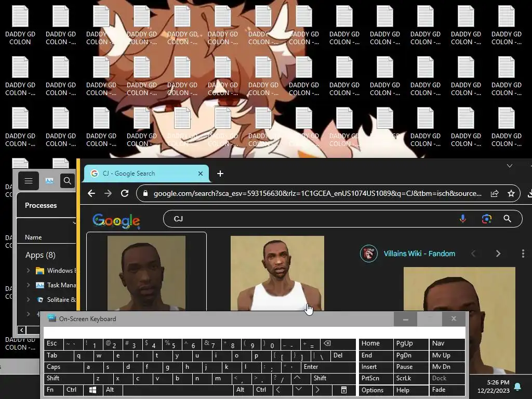This screenshot has height=399, width=532.
Task: Tap the Del key on On-Screen Keyboard
Action: click(x=343, y=355)
